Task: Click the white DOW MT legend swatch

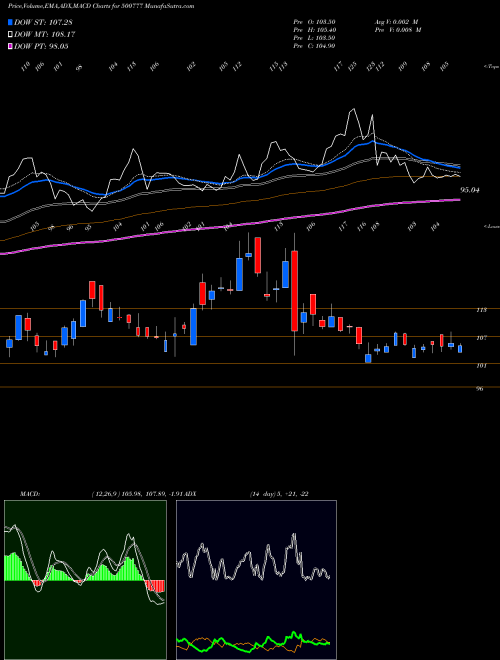Action: [x=10, y=34]
